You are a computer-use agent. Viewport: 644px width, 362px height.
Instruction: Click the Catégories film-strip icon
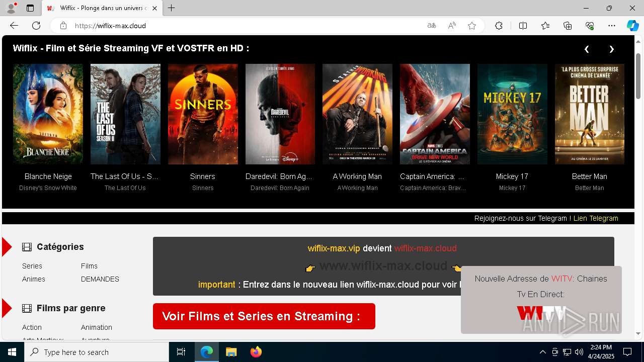click(x=27, y=247)
